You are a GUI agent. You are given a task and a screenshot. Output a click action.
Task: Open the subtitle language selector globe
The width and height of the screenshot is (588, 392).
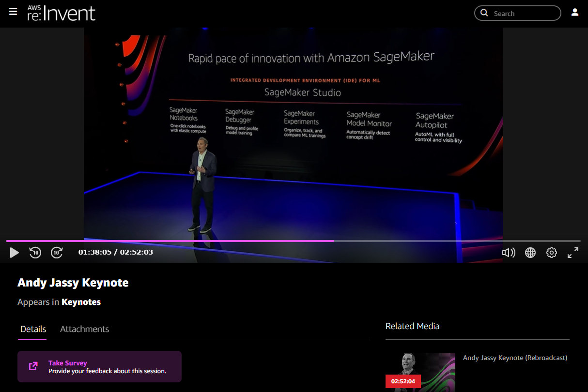(x=530, y=252)
